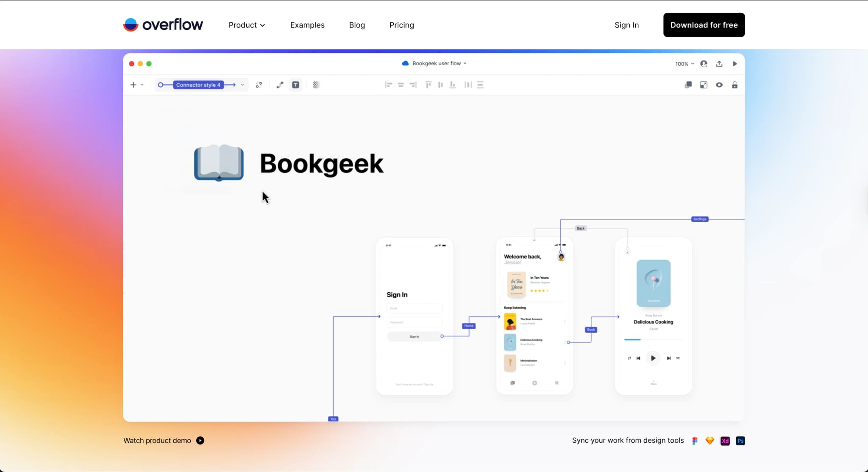Click the send-to-back arrange icon
Screen dimensions: 868x472
click(x=704, y=85)
